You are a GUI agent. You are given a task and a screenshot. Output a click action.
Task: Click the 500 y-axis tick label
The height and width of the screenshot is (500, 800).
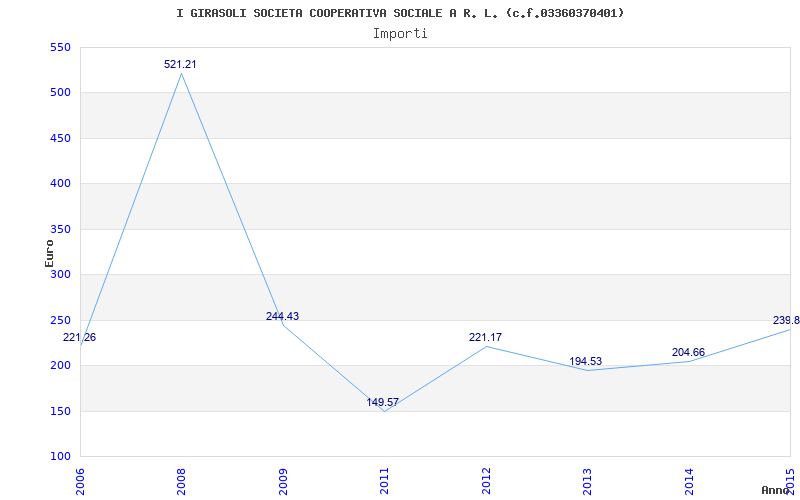(x=60, y=93)
